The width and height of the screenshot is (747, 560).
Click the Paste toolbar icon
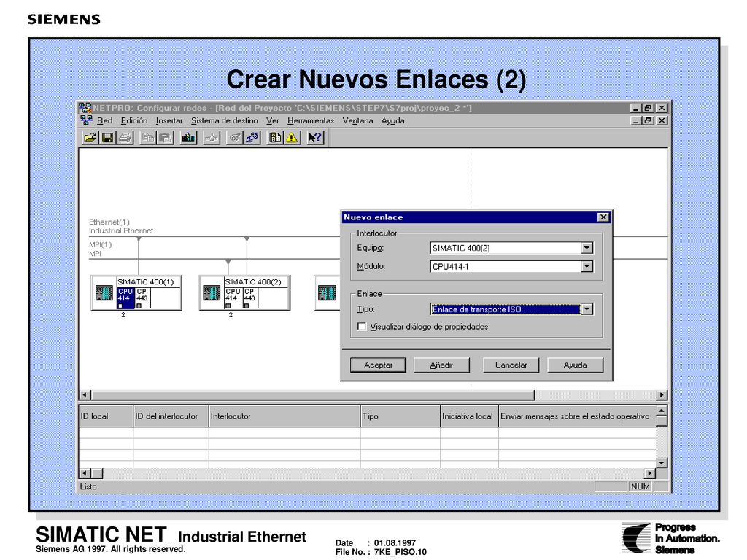click(166, 138)
